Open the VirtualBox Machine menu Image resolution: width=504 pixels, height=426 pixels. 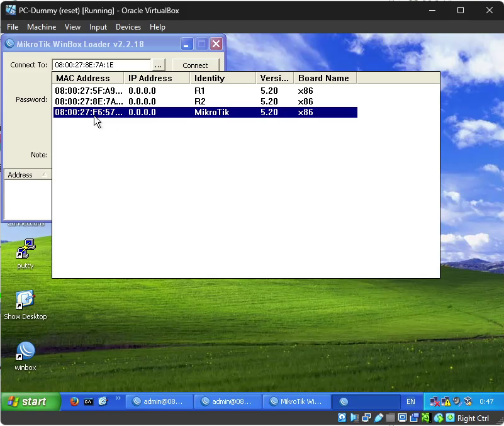(42, 27)
